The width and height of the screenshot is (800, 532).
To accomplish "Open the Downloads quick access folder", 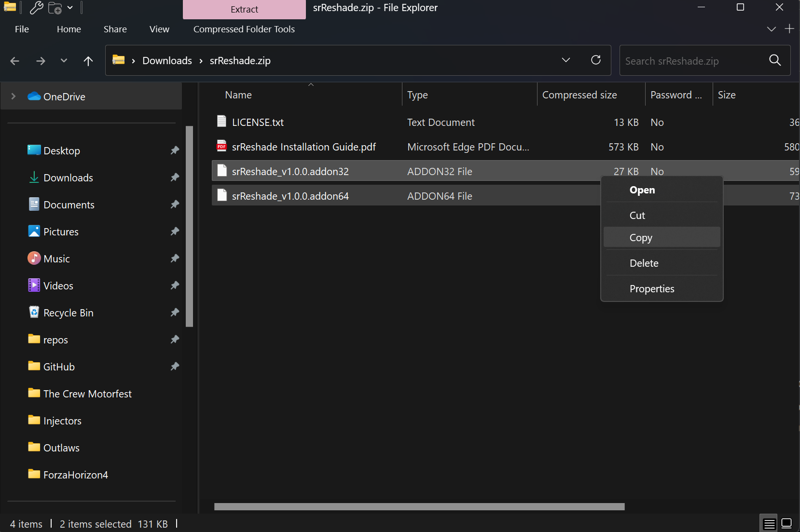I will (60, 177).
